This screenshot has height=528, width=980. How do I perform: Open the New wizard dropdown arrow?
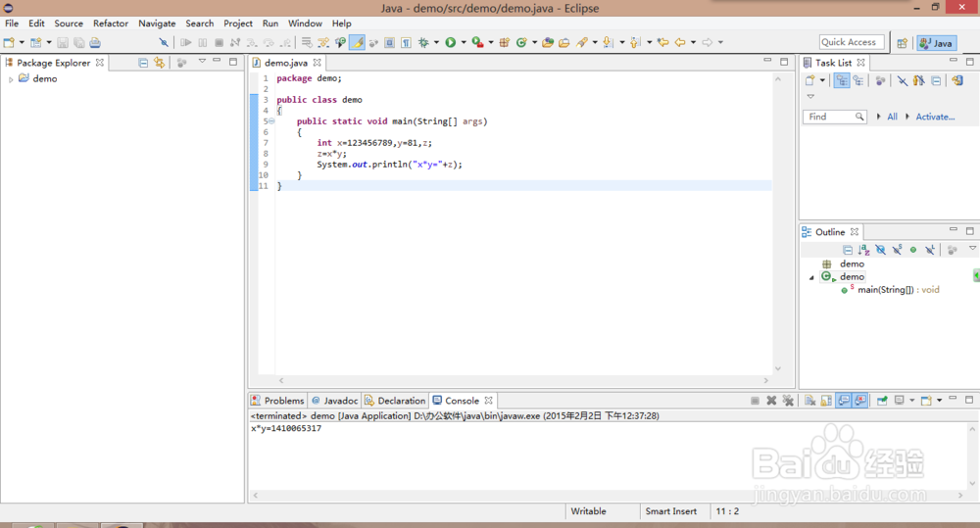click(22, 42)
